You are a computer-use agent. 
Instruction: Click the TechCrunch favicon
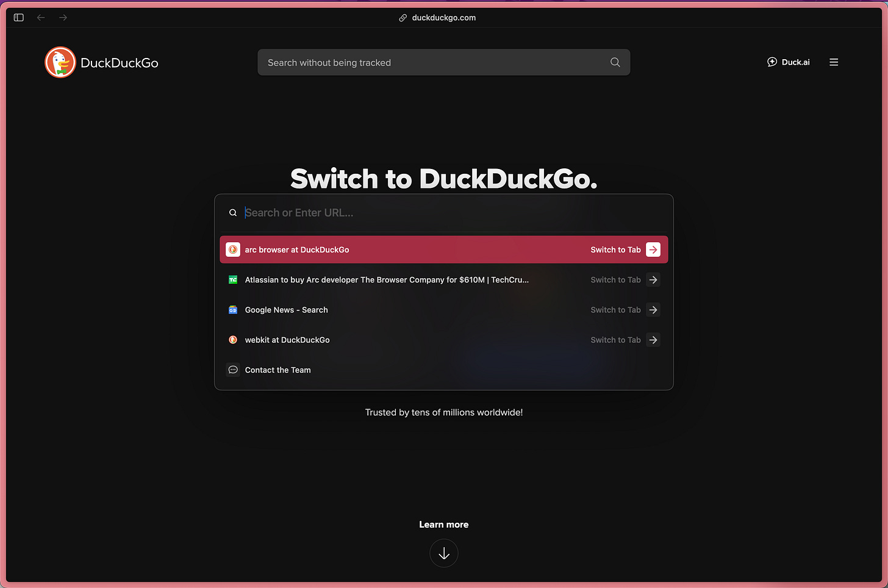point(233,280)
